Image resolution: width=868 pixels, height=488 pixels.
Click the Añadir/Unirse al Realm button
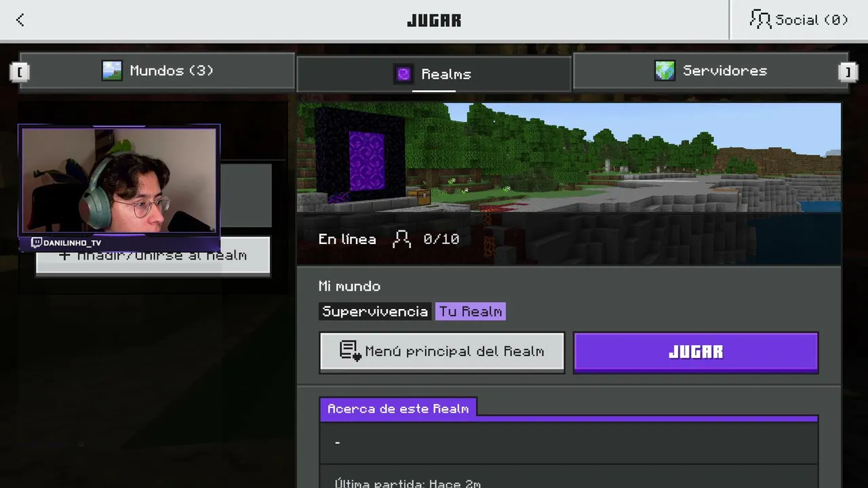pyautogui.click(x=153, y=256)
